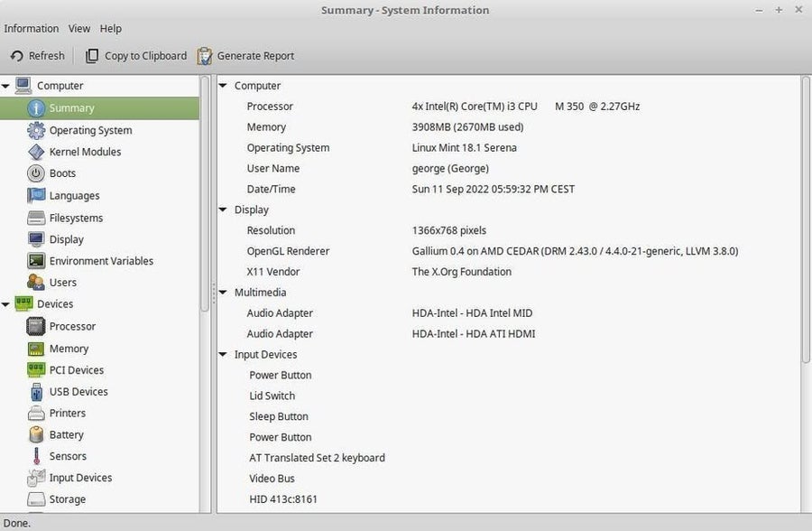Select the Printers icon
Screen dimensions: 812x531
(36, 414)
